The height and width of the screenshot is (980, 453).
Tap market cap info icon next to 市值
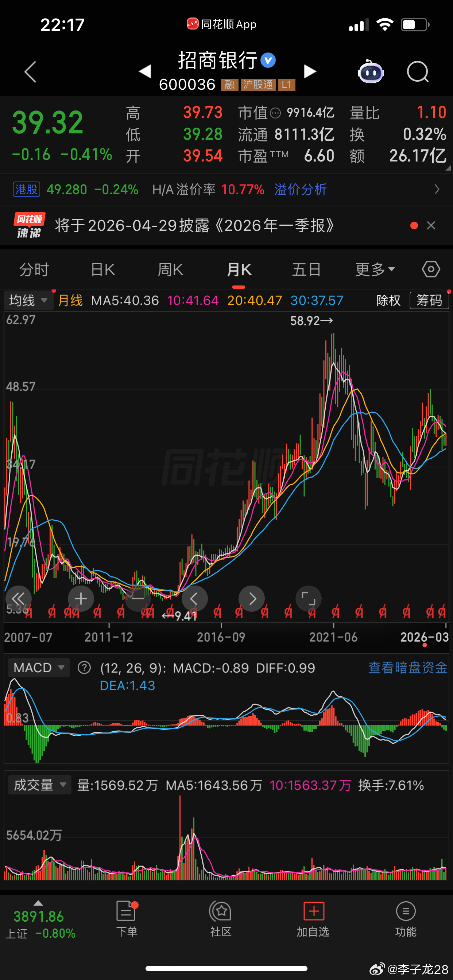click(275, 113)
